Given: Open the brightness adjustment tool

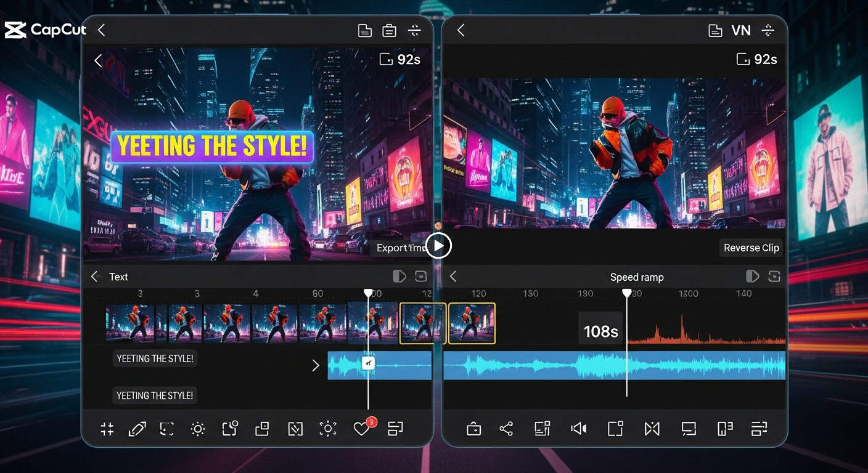Looking at the screenshot, I should pos(197,429).
